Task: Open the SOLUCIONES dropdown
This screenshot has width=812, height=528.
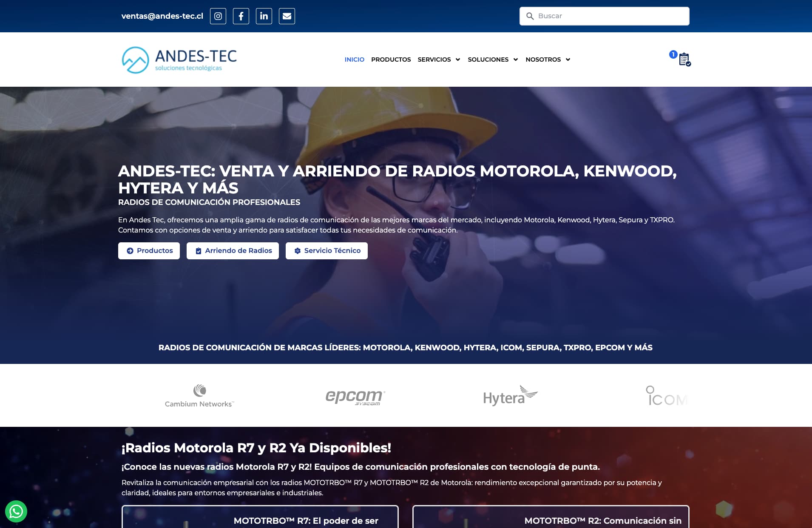Action: tap(492, 60)
